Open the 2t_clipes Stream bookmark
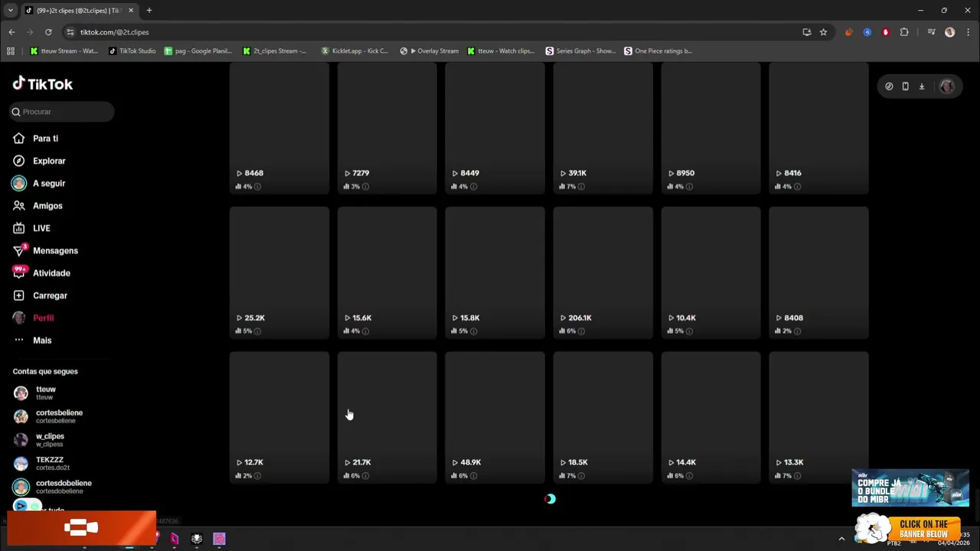Viewport: 980px width, 551px height. [275, 51]
